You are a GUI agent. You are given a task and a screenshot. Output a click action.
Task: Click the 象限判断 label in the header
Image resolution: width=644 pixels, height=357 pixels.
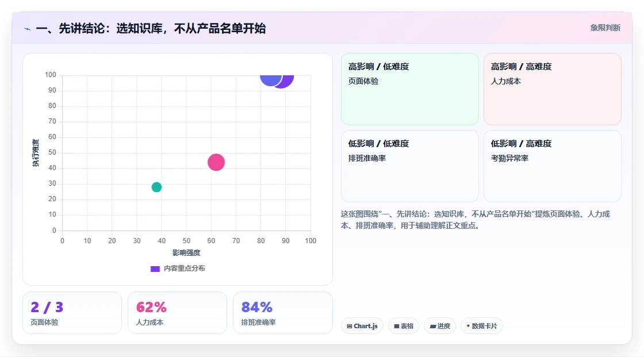coord(605,28)
